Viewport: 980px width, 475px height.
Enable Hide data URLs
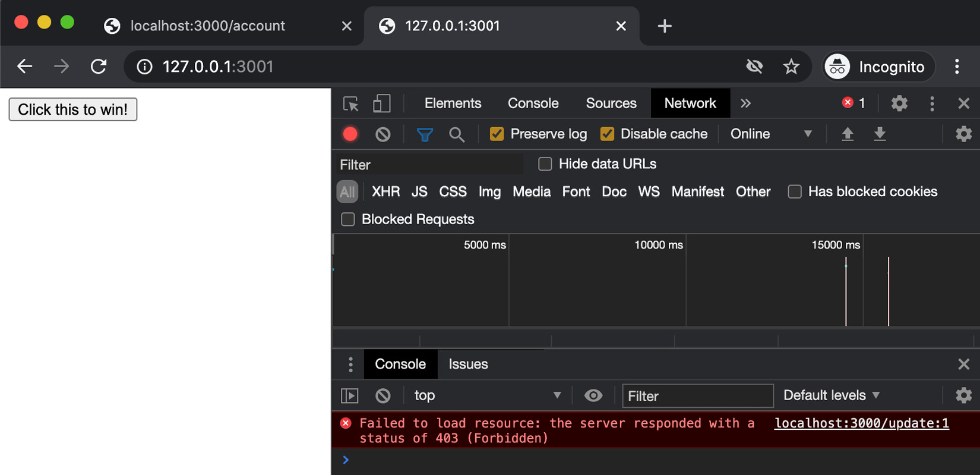point(545,164)
